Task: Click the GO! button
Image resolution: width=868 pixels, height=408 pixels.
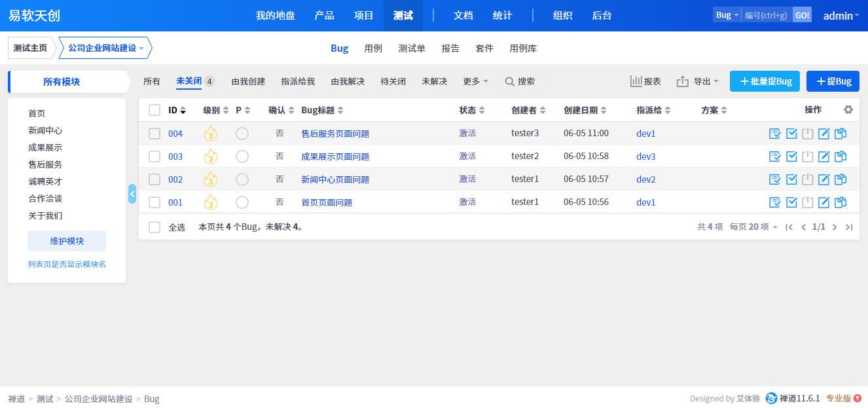Action: (802, 15)
